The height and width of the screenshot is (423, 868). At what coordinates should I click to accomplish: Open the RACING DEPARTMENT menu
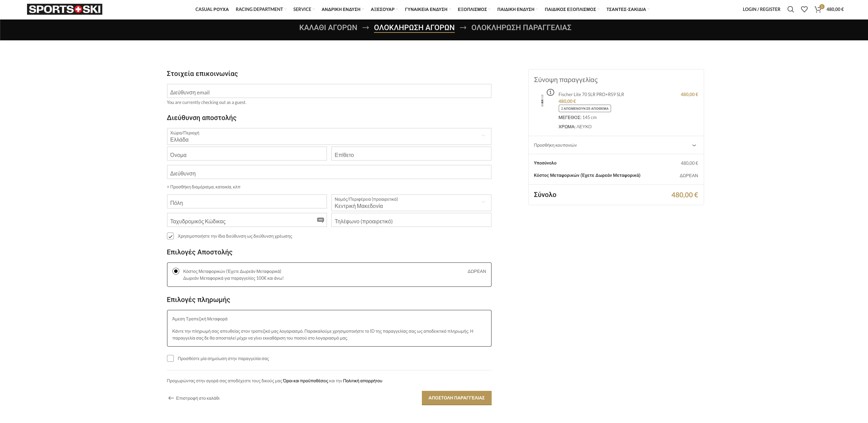[x=259, y=9]
